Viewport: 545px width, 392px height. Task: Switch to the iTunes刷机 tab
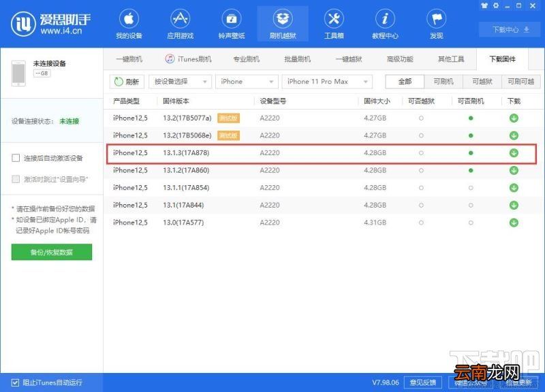pyautogui.click(x=188, y=59)
